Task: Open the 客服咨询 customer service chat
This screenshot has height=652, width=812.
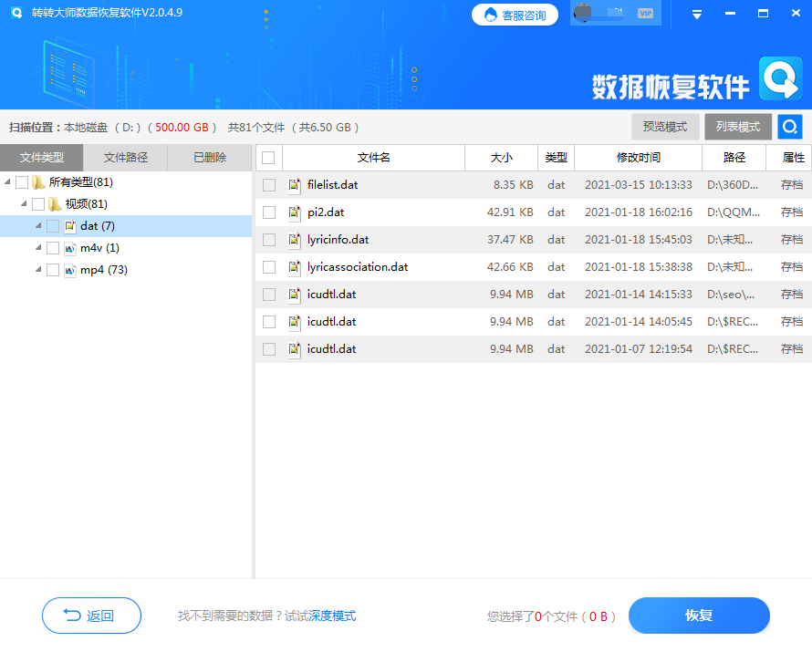Action: 515,15
